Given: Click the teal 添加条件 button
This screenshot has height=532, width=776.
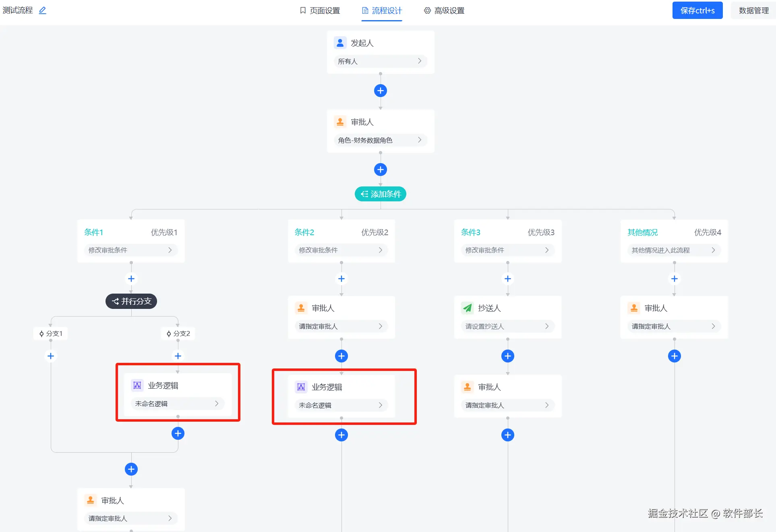Looking at the screenshot, I should pyautogui.click(x=380, y=194).
